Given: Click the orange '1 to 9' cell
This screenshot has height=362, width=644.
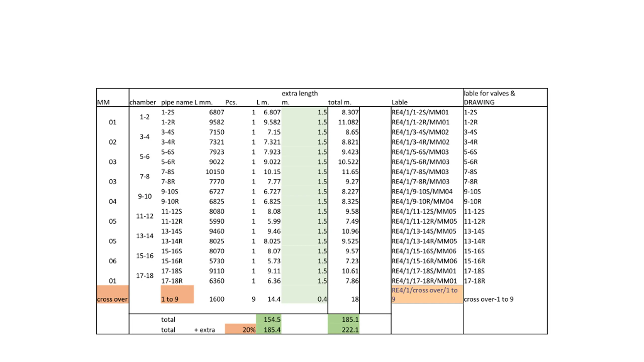Looking at the screenshot, I should [177, 294].
